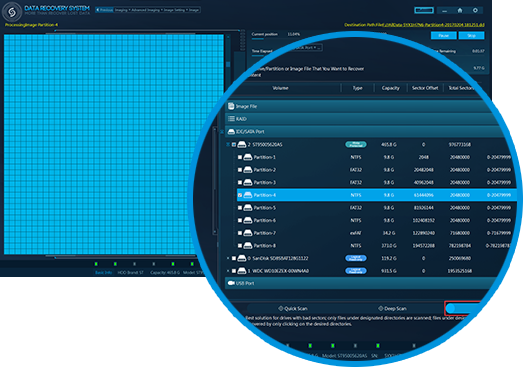Image resolution: width=524 pixels, height=368 pixels.
Task: Select the Partition-7 exFAT type cell
Action: point(356,233)
